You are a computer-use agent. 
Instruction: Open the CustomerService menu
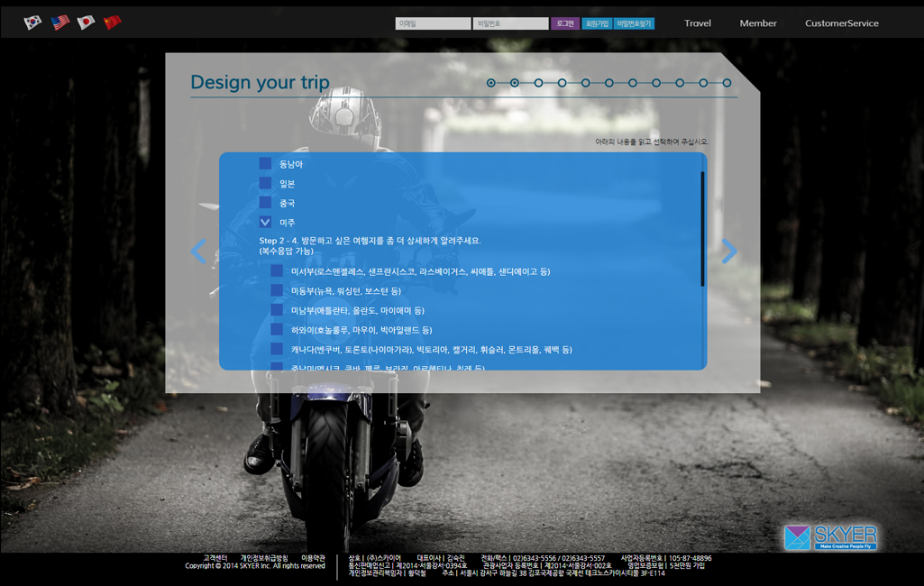tap(841, 23)
